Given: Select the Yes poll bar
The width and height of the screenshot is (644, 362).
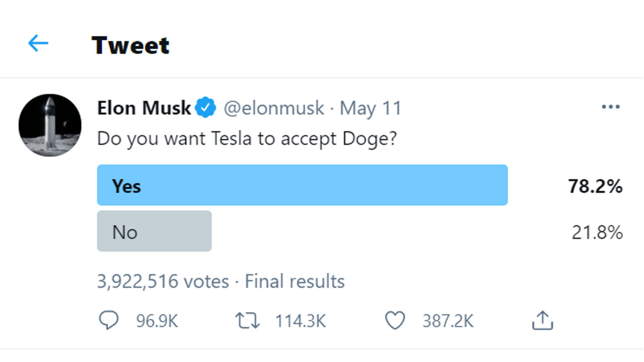Looking at the screenshot, I should tap(302, 185).
